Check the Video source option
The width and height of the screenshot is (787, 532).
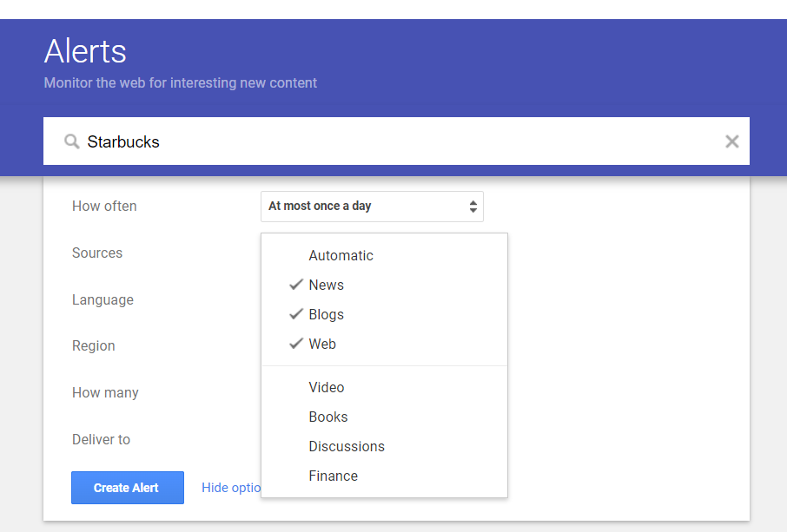[385, 387]
